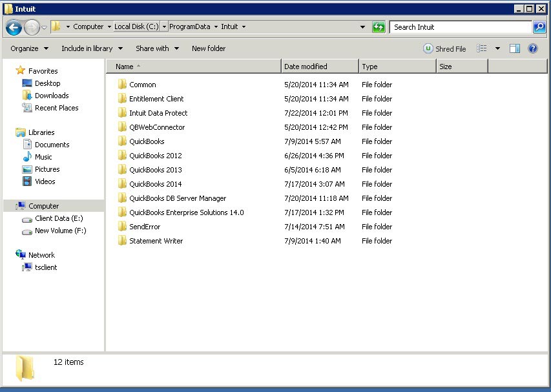Click the green Refresh icon in address bar

pos(379,27)
